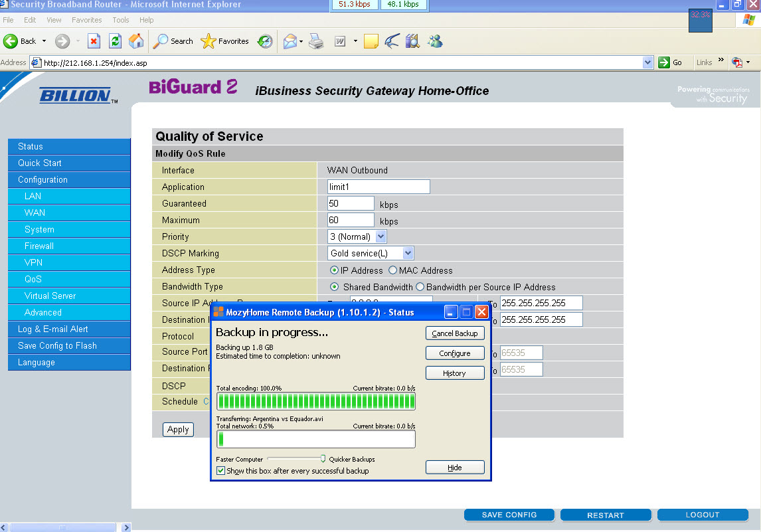Open the Mail button dropdown arrow
The width and height of the screenshot is (761, 532).
coord(301,41)
